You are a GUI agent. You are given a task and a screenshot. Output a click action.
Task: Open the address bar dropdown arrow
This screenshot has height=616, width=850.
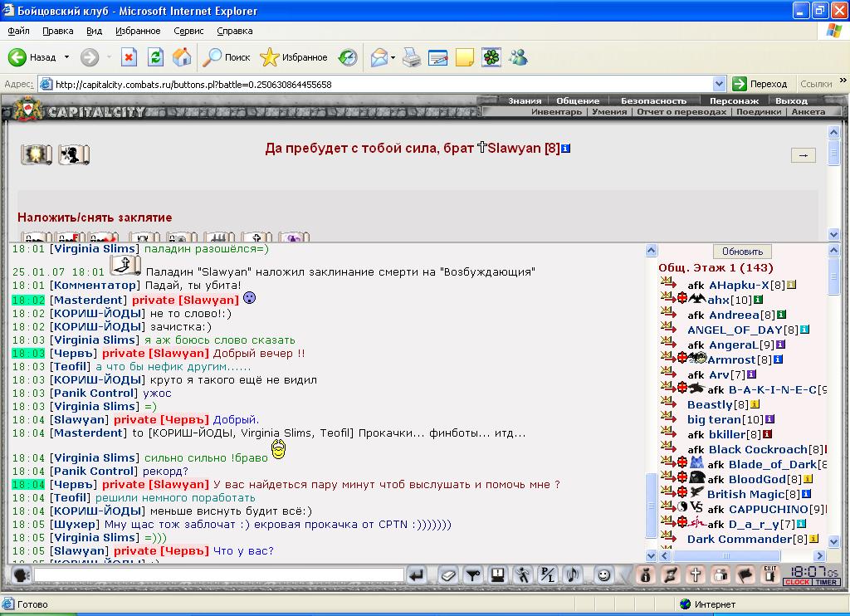pyautogui.click(x=720, y=84)
